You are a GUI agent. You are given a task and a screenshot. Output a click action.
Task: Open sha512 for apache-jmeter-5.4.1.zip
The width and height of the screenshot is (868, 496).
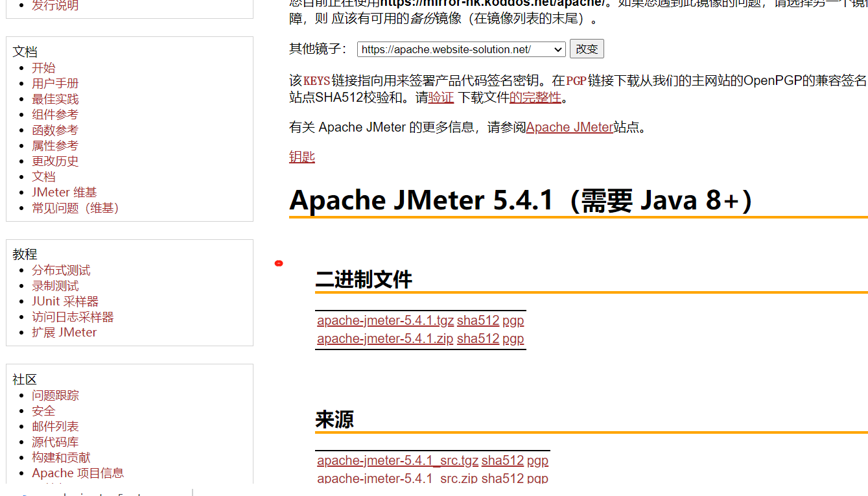coord(478,338)
